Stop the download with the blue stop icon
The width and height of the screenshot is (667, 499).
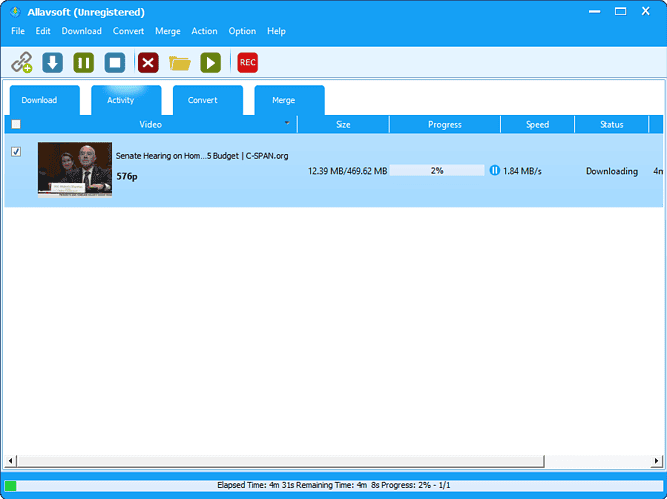115,63
